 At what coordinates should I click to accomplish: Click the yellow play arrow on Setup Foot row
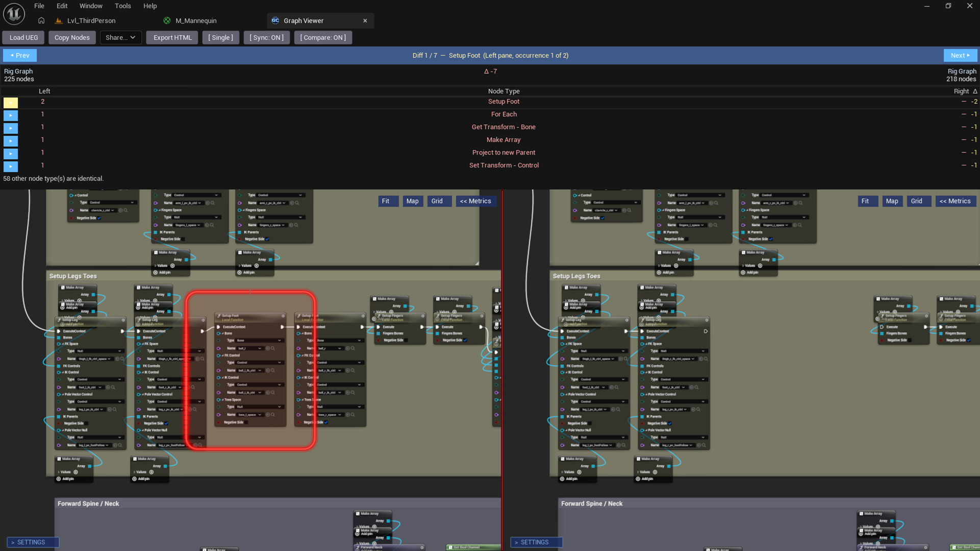10,102
